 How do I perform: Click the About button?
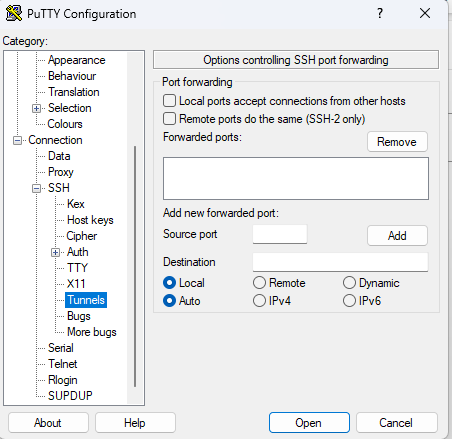(x=48, y=423)
